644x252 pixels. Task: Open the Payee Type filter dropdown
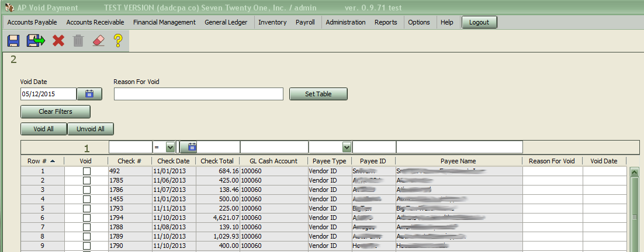click(x=347, y=146)
